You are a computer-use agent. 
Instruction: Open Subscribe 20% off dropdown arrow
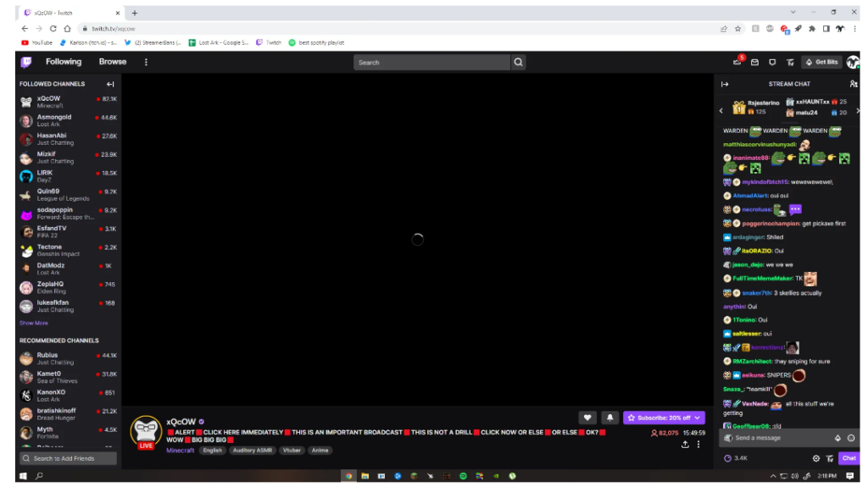[697, 418]
